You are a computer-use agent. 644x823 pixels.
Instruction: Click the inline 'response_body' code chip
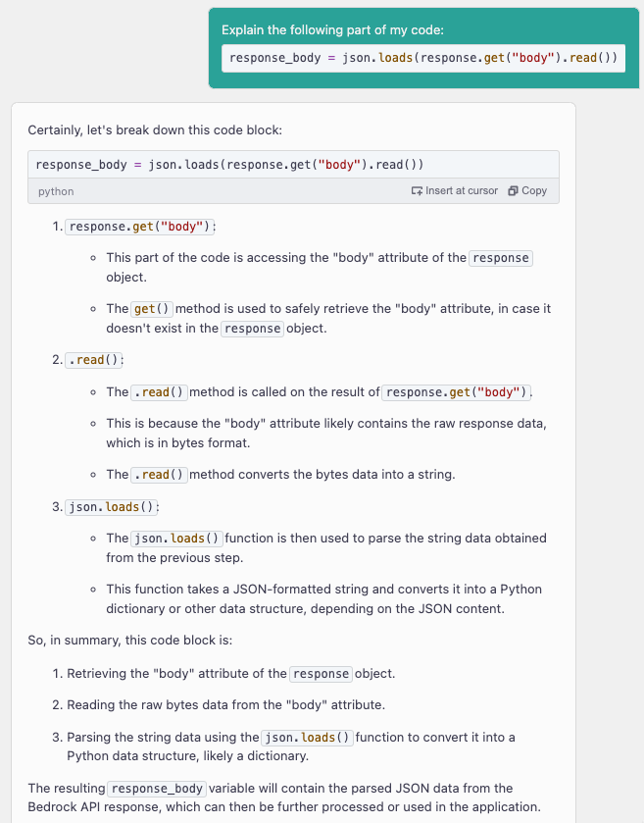(x=158, y=789)
